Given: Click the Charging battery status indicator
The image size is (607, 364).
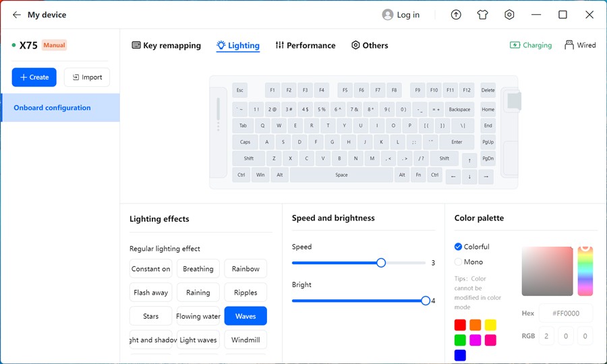Looking at the screenshot, I should pos(531,45).
